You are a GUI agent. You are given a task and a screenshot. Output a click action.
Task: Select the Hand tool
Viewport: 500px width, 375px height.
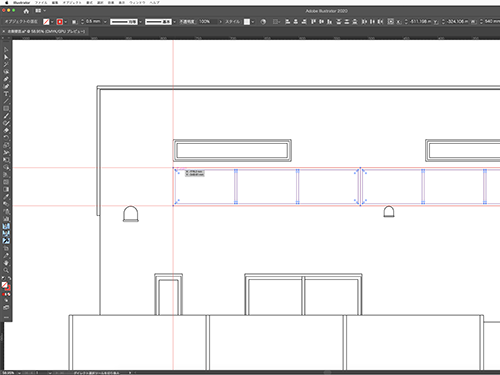6,263
